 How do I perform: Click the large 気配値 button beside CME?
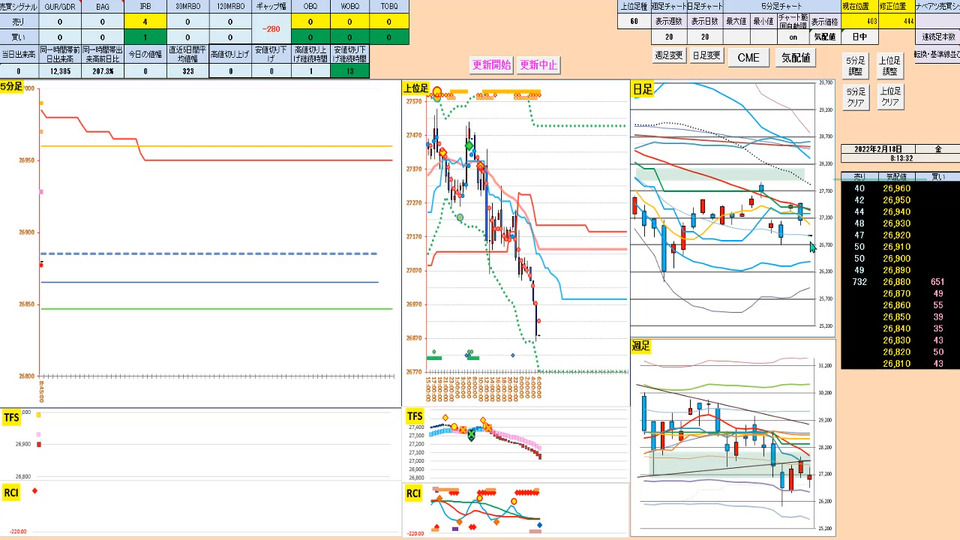click(x=796, y=58)
